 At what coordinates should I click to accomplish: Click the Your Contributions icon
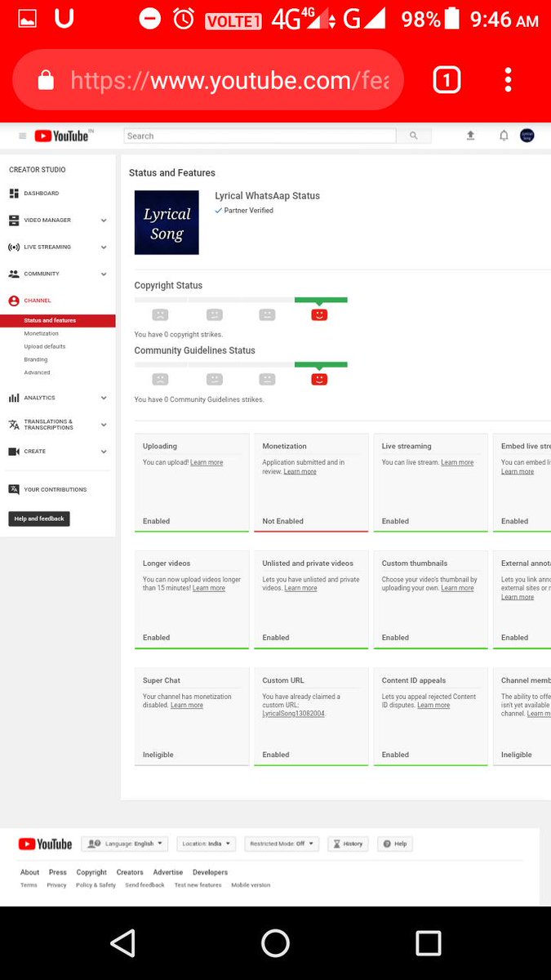tap(14, 489)
